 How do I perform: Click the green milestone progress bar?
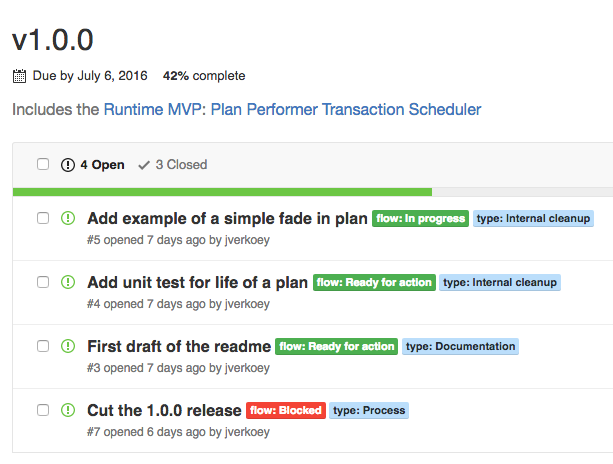222,192
